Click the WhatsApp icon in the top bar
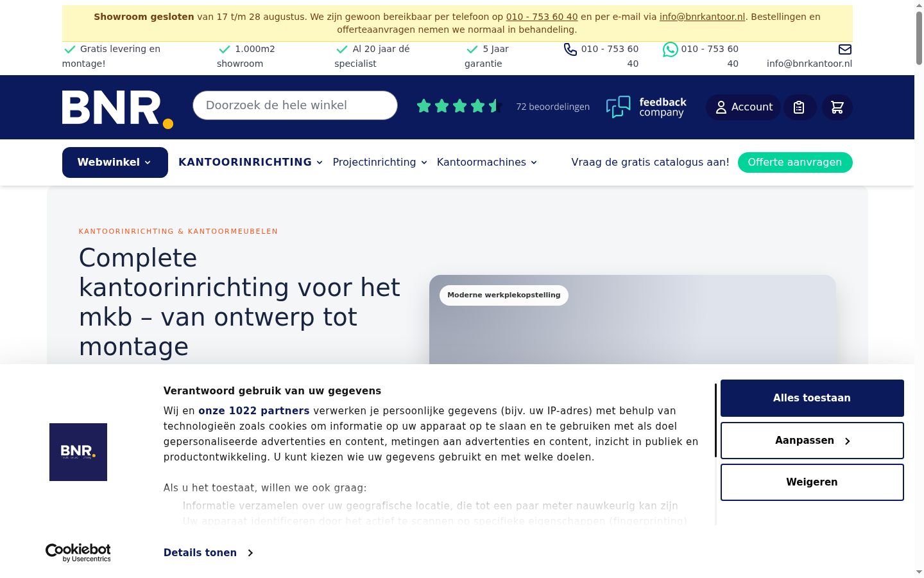 click(x=671, y=49)
